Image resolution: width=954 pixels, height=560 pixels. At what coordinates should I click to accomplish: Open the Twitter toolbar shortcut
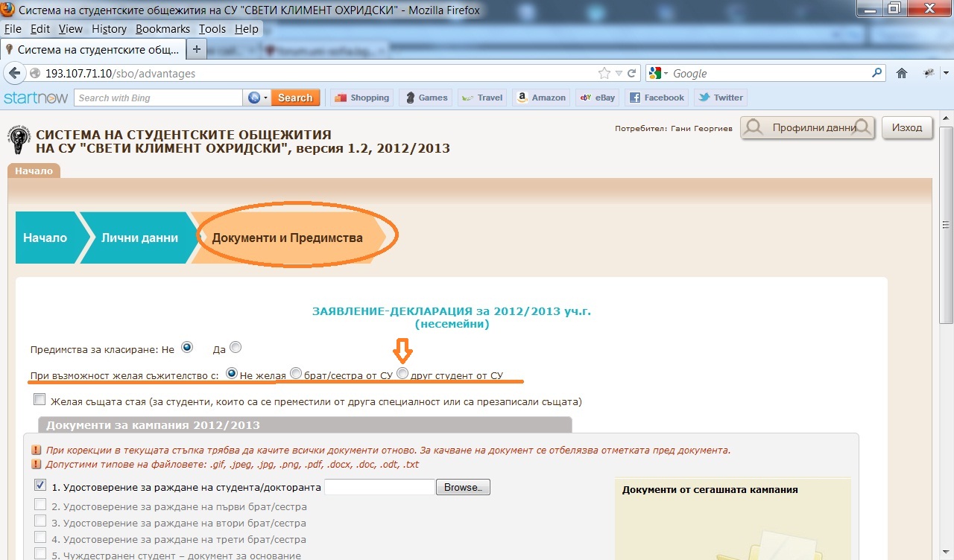click(x=719, y=98)
